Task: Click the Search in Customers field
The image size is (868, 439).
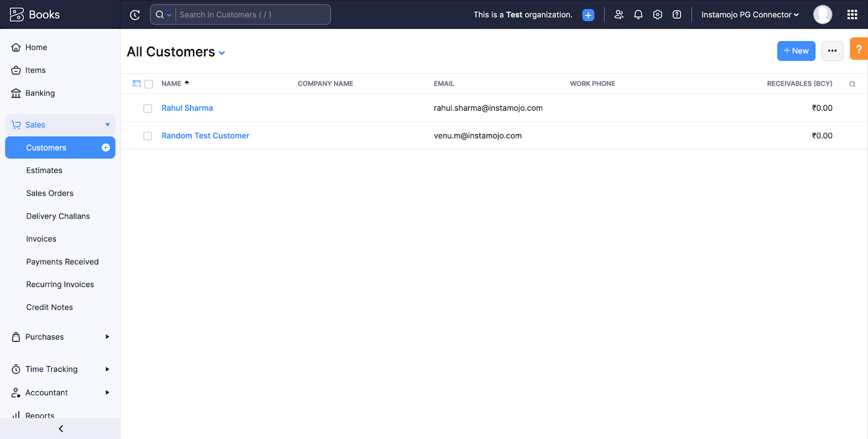Action: click(252, 15)
